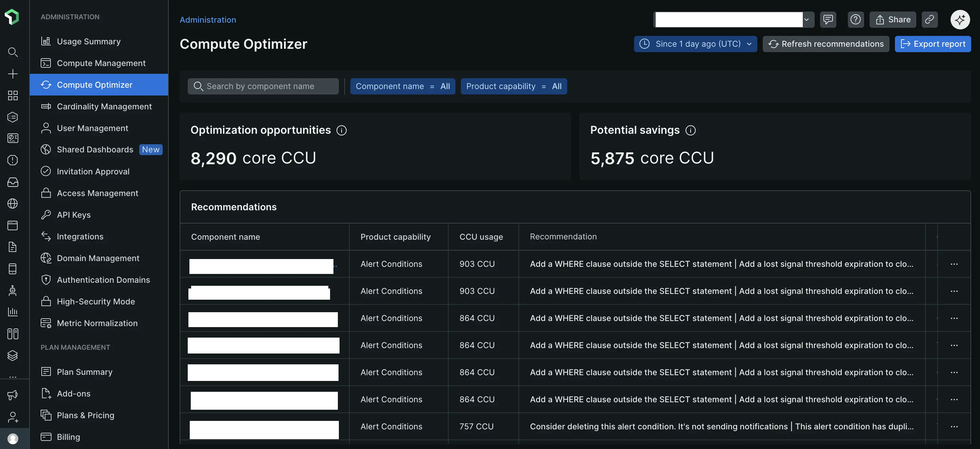Copy permalink using the link icon

pos(930,20)
